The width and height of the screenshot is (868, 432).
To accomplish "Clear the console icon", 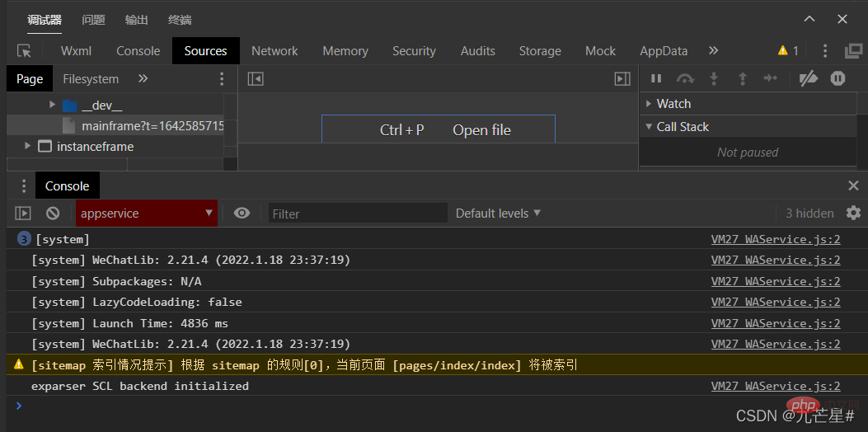I will coord(53,214).
